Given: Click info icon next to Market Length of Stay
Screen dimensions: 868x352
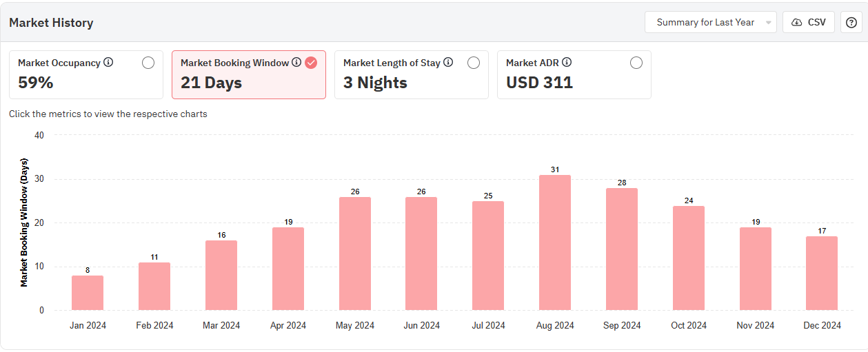Looking at the screenshot, I should [448, 63].
